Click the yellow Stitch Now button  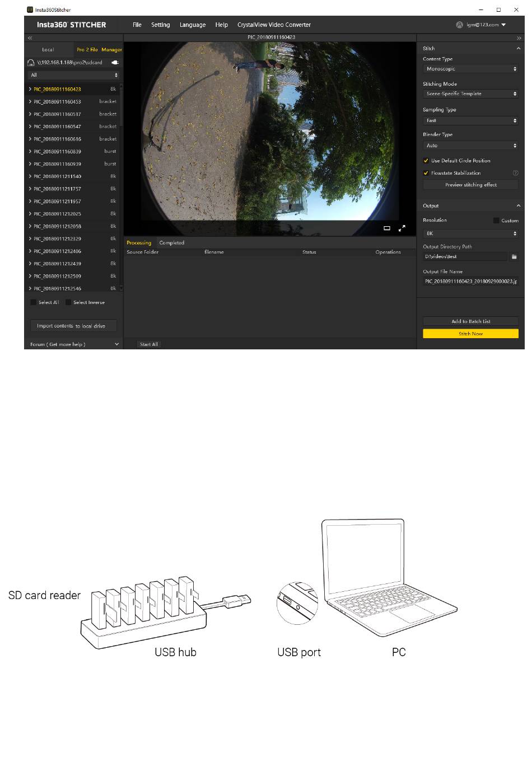471,334
